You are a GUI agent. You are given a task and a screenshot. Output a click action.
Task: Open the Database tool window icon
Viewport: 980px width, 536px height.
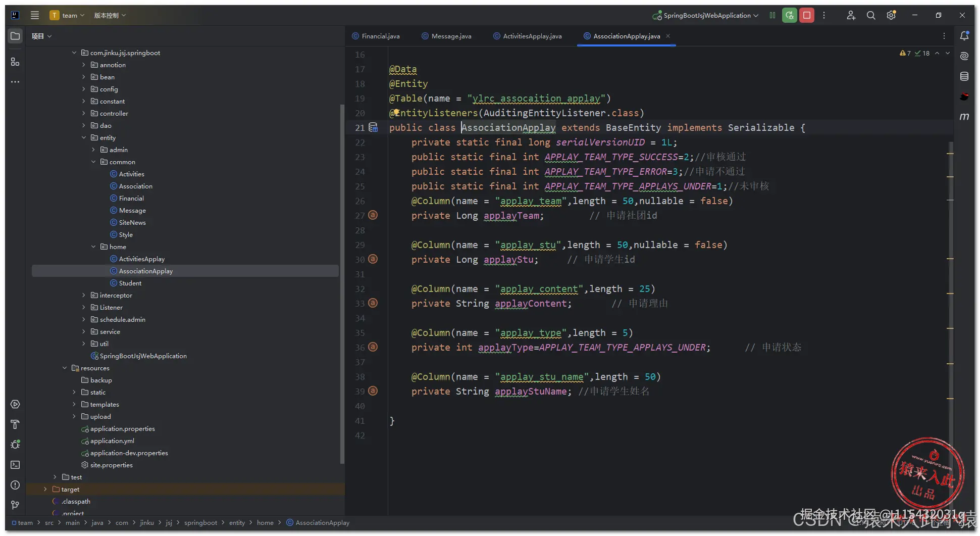(x=964, y=76)
